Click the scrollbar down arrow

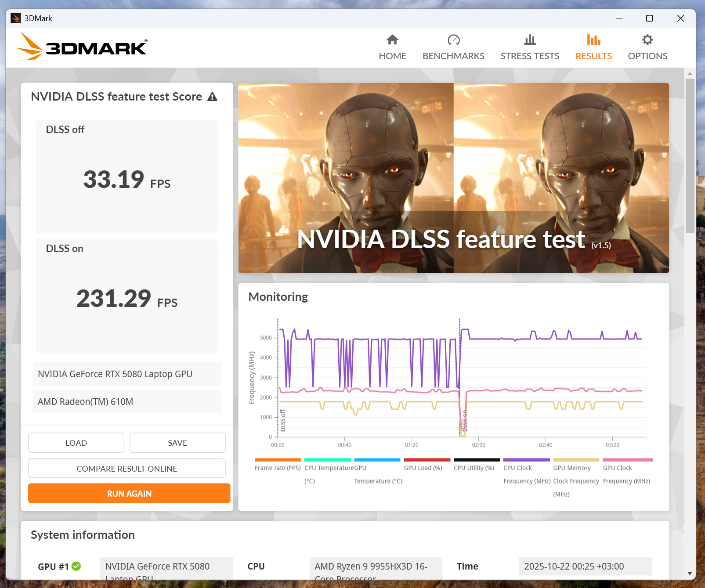(x=690, y=574)
